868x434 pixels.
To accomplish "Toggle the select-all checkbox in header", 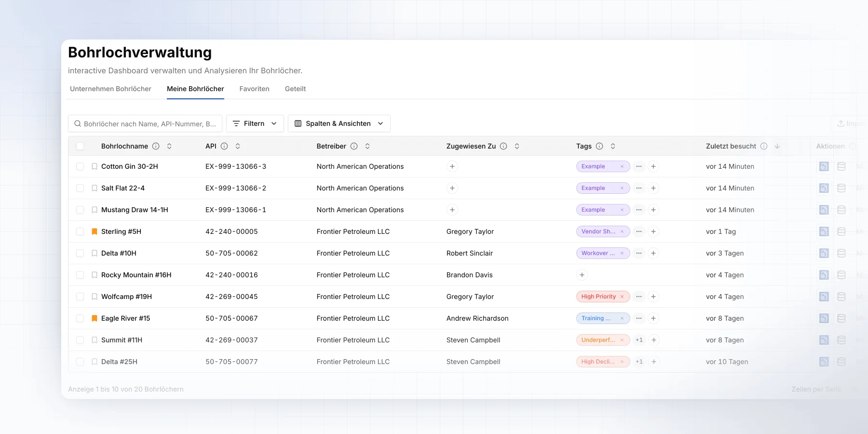I will pos(80,146).
